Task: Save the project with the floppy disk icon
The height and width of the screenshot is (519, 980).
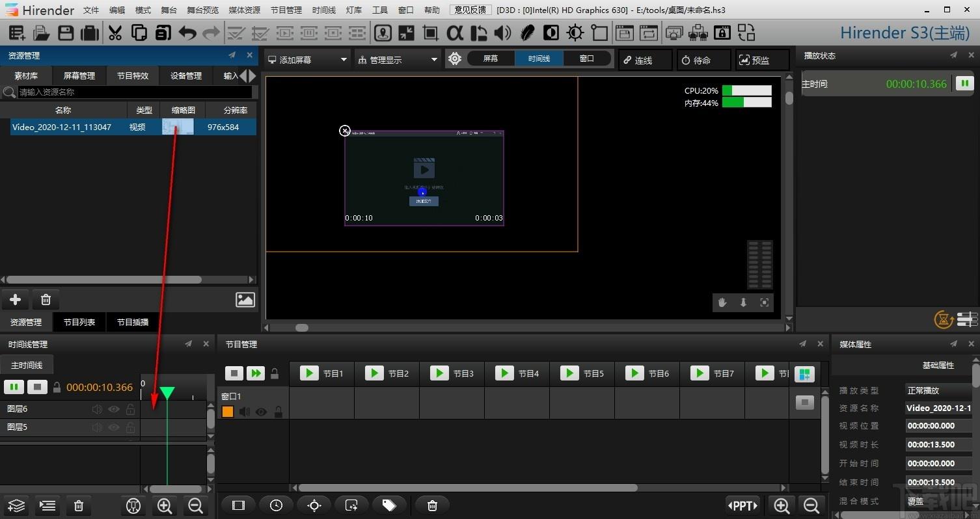Action: [x=66, y=33]
